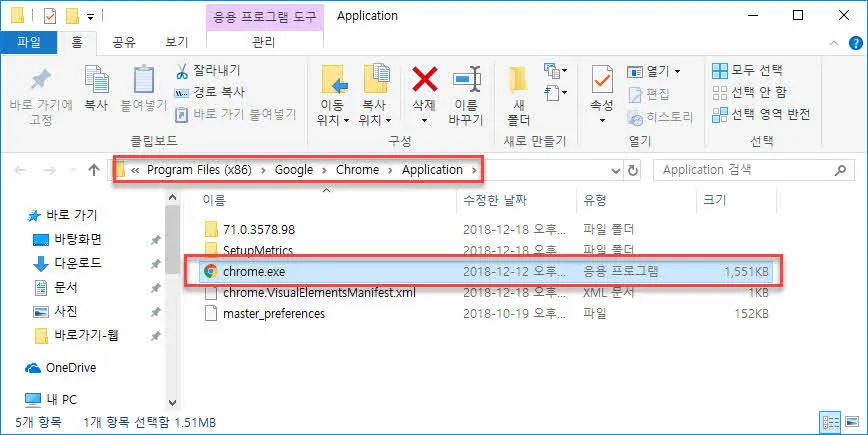Click the 바로 가기에 고정 pin icon
Screen dimensions: 868x435
[x=41, y=81]
